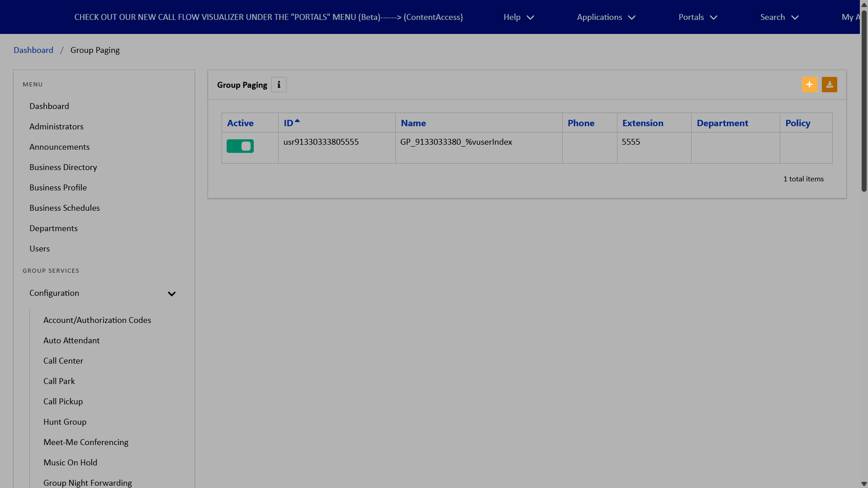Image resolution: width=868 pixels, height=488 pixels.
Task: Click the Dashboard breadcrumb link
Action: pyautogui.click(x=33, y=50)
